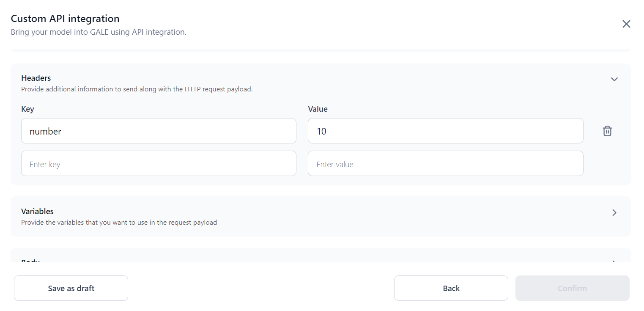Click the Variables description text
The width and height of the screenshot is (644, 311).
(x=119, y=223)
